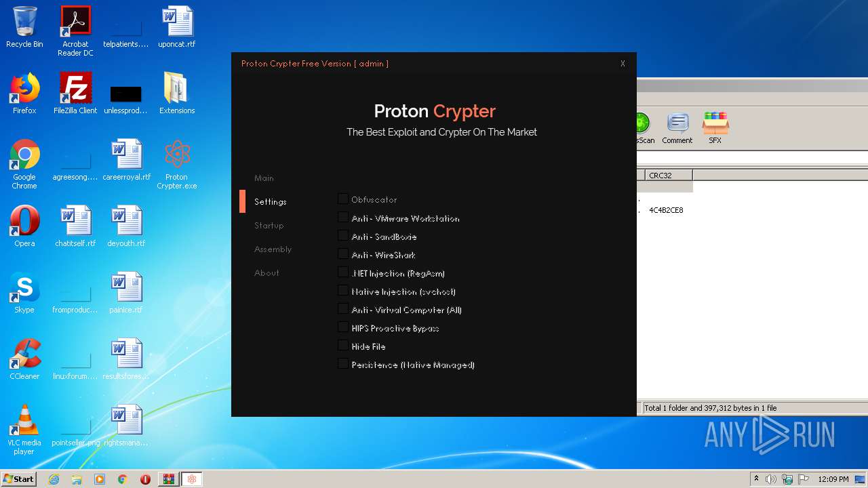The image size is (868, 488).
Task: Select linuxforum file icon on desktop
Action: [x=75, y=364]
